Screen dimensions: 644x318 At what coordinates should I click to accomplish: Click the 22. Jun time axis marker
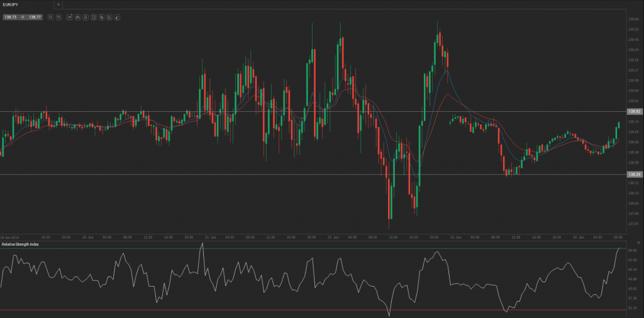tap(333, 237)
